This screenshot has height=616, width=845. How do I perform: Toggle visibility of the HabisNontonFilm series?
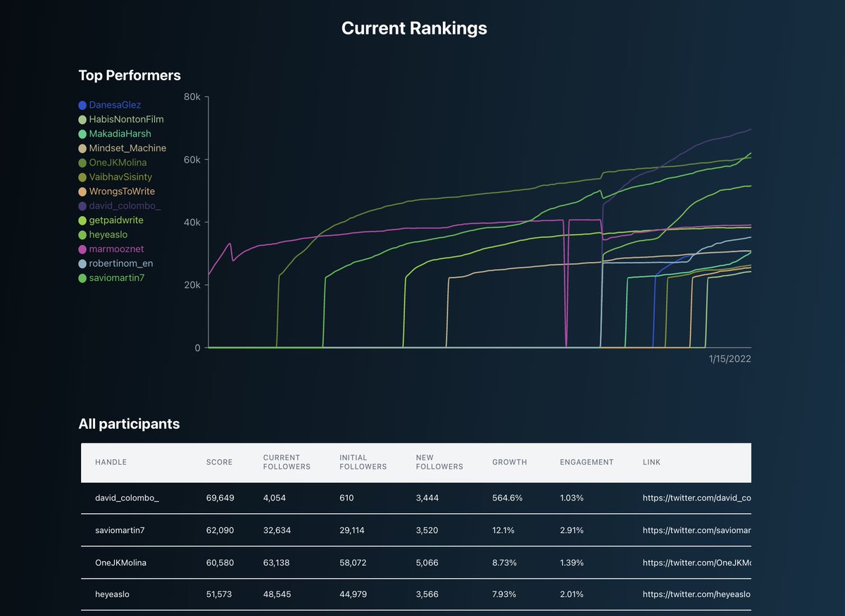point(82,119)
